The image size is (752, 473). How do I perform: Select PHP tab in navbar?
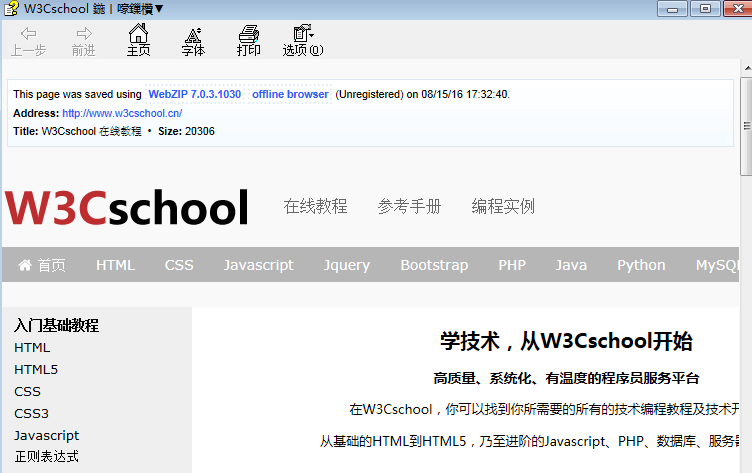(x=512, y=265)
